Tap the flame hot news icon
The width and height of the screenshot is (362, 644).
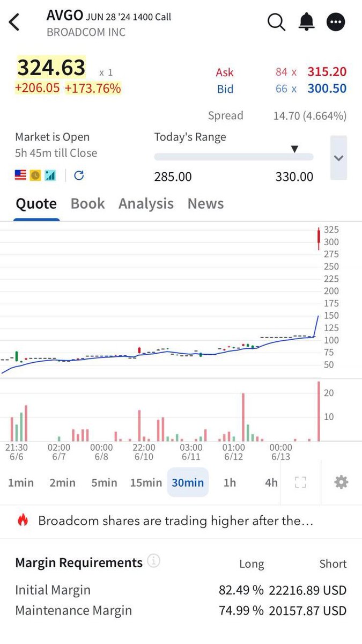[x=23, y=520]
